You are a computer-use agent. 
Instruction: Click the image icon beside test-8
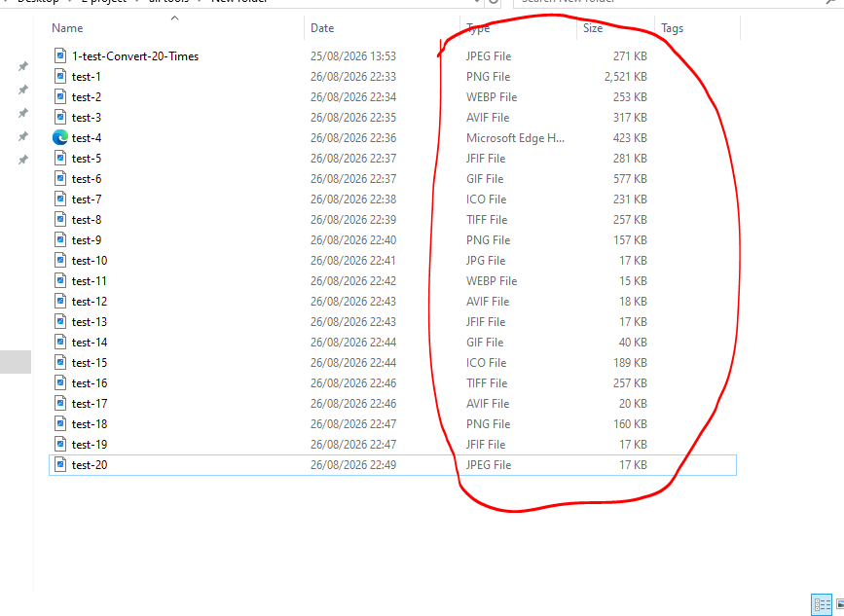point(60,220)
